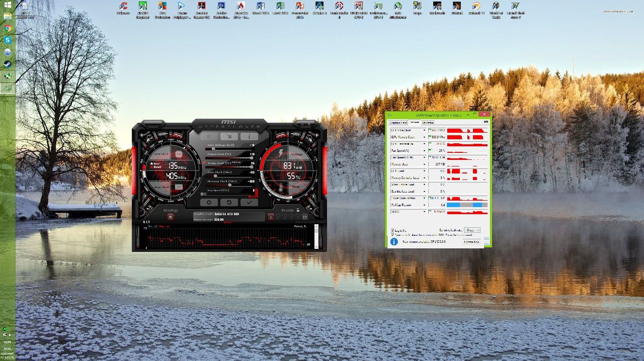The image size is (644, 361).
Task: Open Afterburner settings gear button
Action: click(x=209, y=203)
